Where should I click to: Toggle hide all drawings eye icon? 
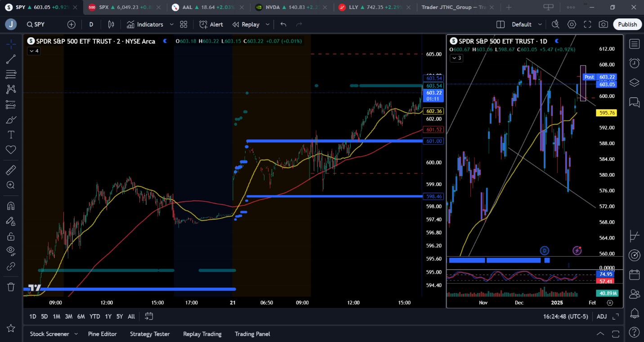point(11,251)
